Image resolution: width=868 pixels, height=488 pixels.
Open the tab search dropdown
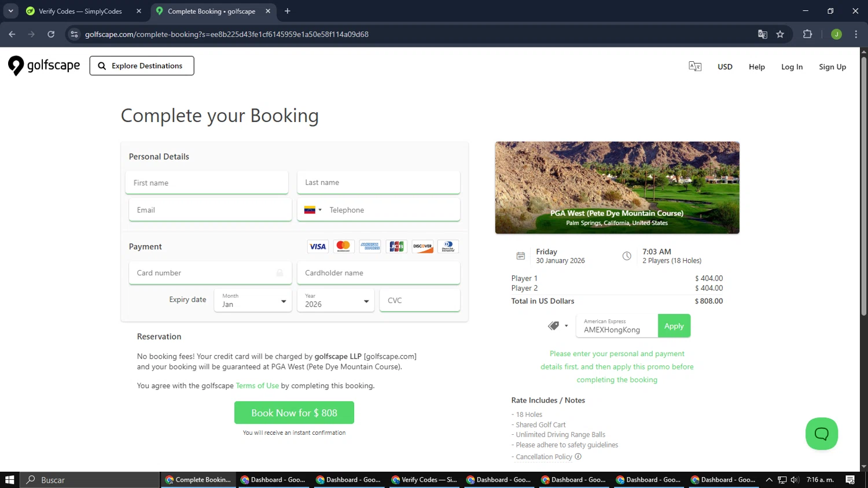pos(11,11)
